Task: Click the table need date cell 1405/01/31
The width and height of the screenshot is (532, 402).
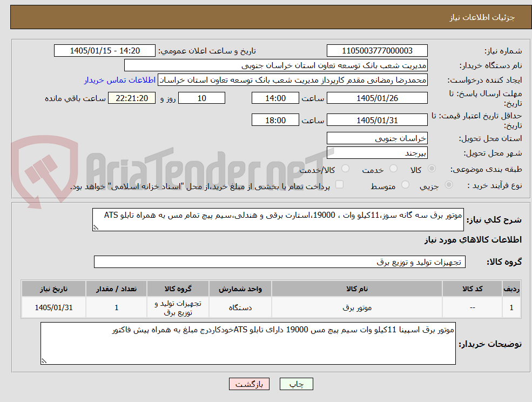Action: click(x=53, y=307)
